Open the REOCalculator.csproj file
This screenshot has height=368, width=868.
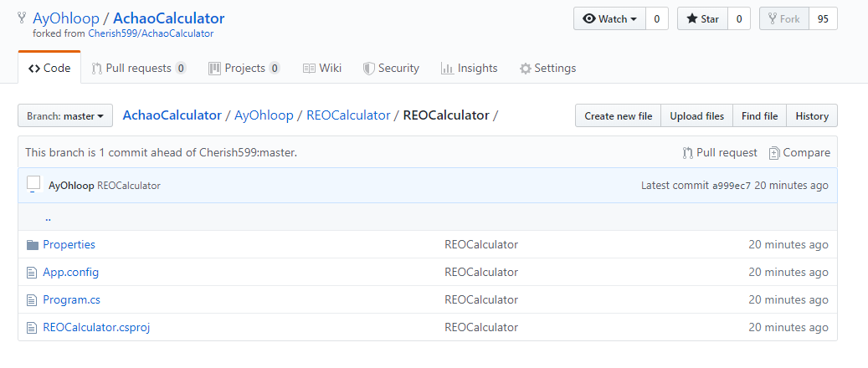pos(96,328)
